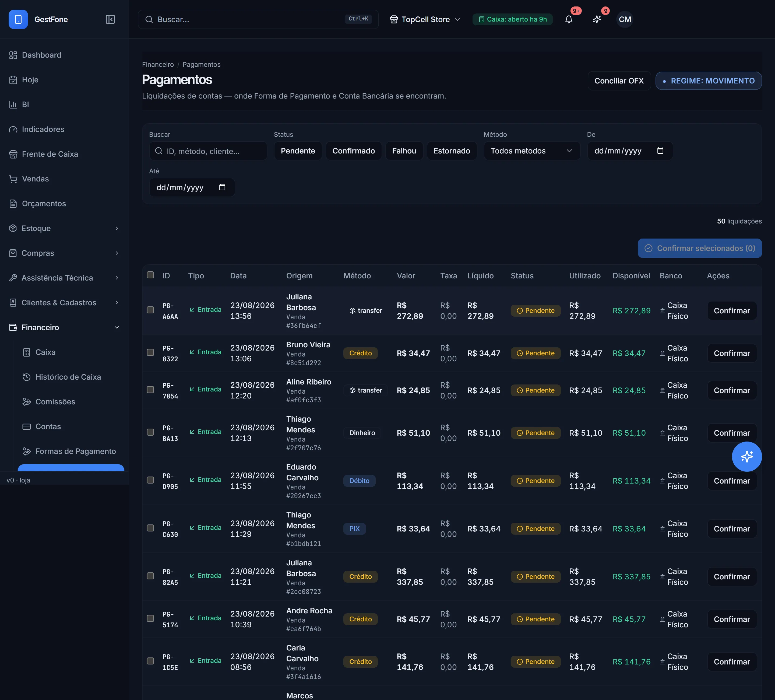Tick checkbox for payment PG-D905
This screenshot has width=775, height=700.
[150, 480]
